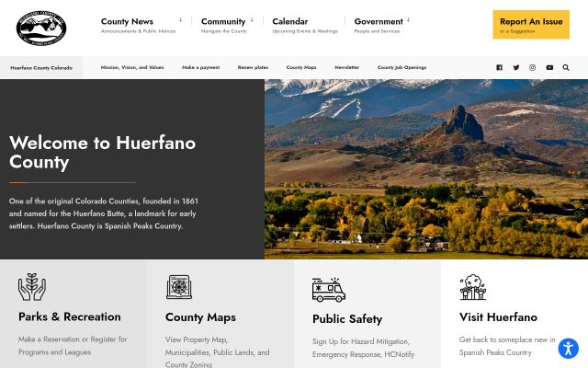Click 'People and Services' subtitle
This screenshot has height=368, width=588.
[x=377, y=31]
